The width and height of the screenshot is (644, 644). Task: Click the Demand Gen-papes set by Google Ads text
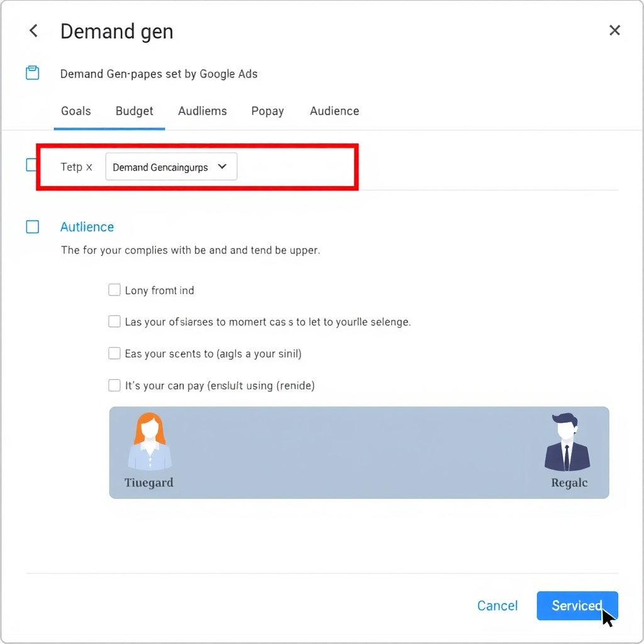coord(159,74)
